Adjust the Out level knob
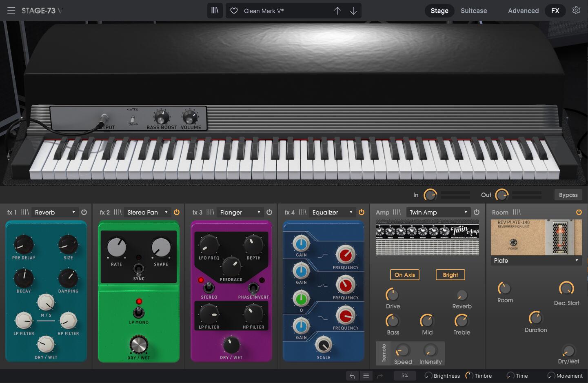 501,195
